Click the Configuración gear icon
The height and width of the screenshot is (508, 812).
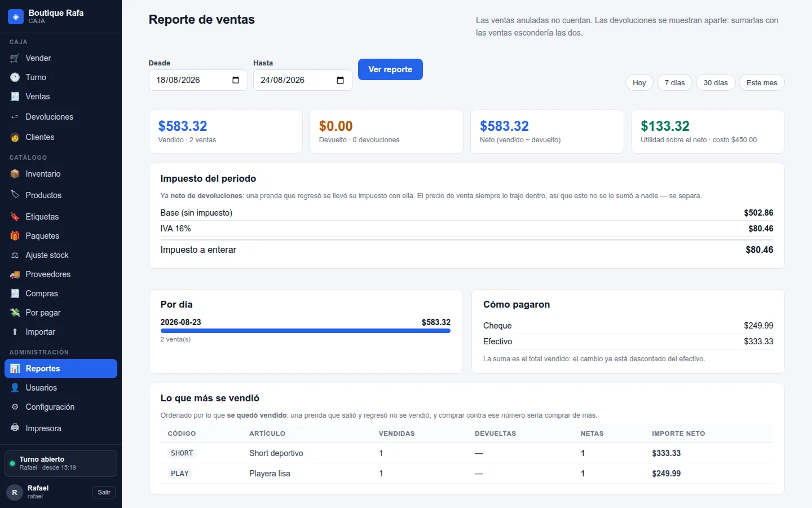pyautogui.click(x=15, y=407)
